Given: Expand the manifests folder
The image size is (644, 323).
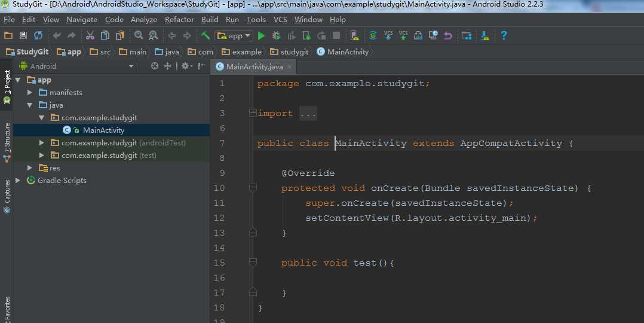Looking at the screenshot, I should [x=30, y=93].
